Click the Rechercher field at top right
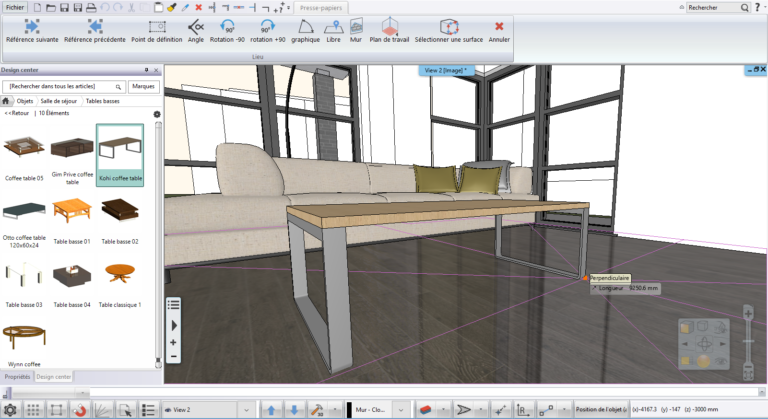The width and height of the screenshot is (768, 419). 718,7
